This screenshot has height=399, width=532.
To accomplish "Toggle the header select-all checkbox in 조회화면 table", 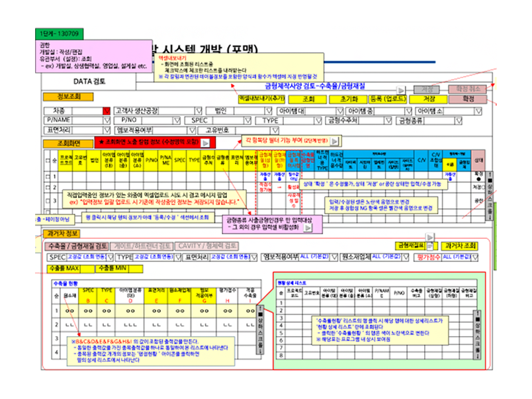I will click(48, 160).
